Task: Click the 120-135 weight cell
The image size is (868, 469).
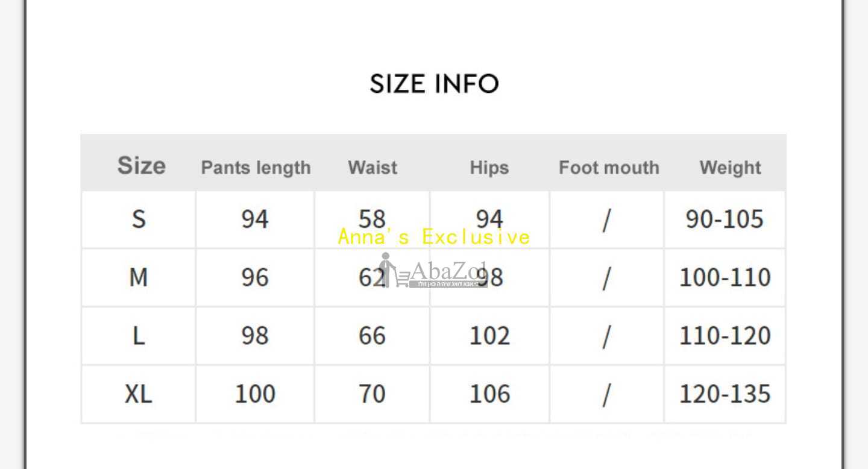Action: point(725,394)
